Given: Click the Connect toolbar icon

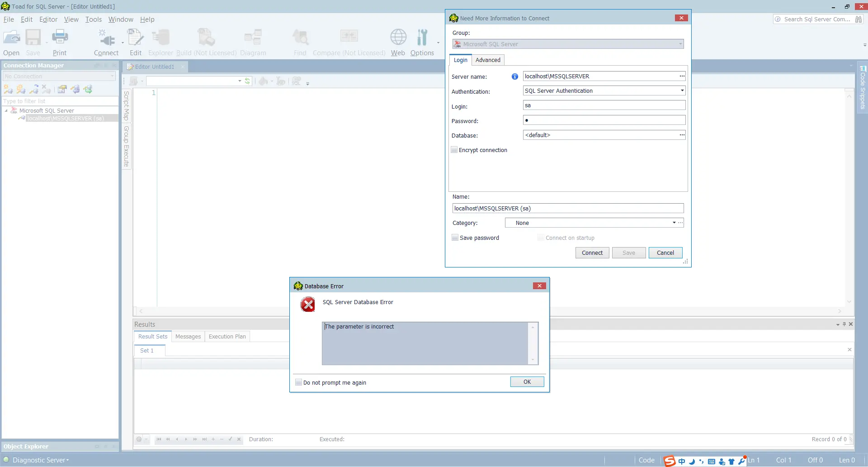Looking at the screenshot, I should pos(106,38).
